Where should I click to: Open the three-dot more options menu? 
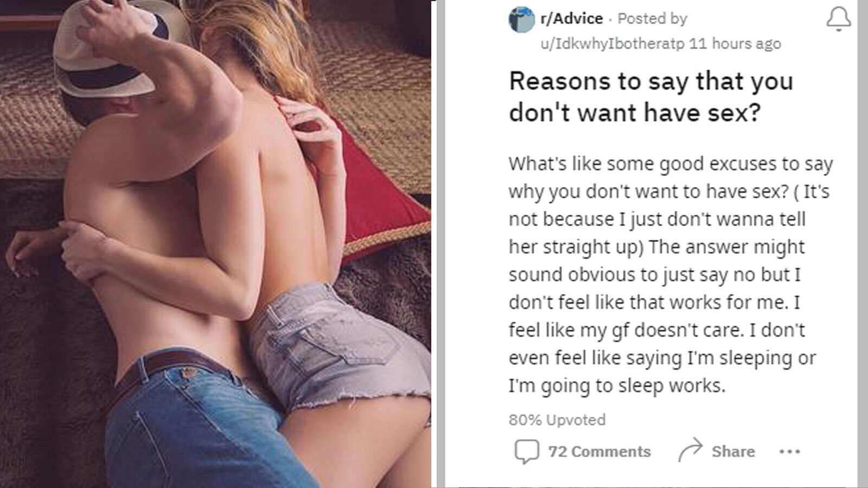tap(789, 451)
